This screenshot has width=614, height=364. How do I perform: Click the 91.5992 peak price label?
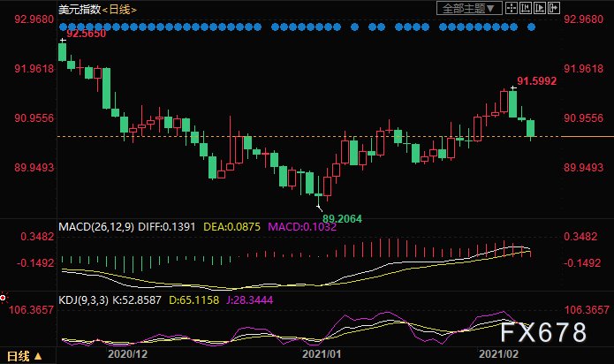pyautogui.click(x=536, y=81)
